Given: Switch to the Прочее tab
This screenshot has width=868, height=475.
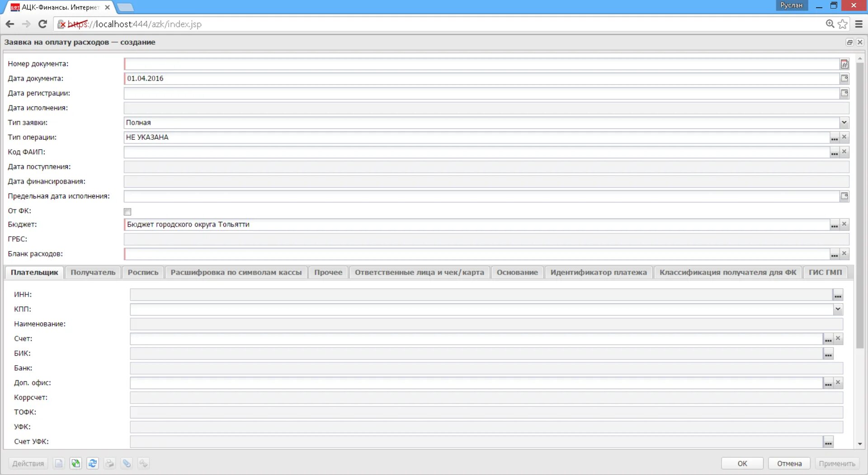Looking at the screenshot, I should [x=328, y=272].
